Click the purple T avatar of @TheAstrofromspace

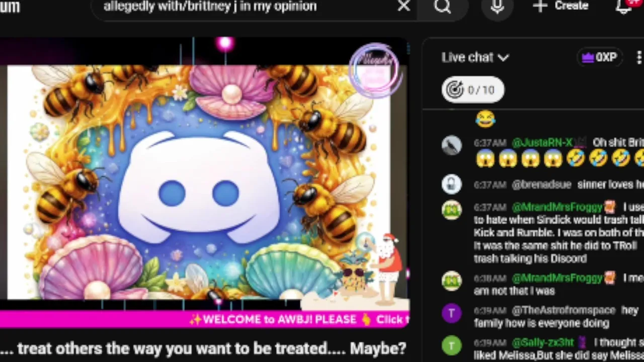(x=451, y=314)
